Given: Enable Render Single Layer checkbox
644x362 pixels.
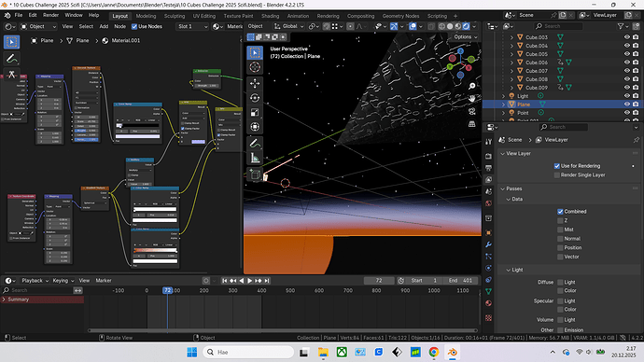Looking at the screenshot, I should (x=557, y=174).
